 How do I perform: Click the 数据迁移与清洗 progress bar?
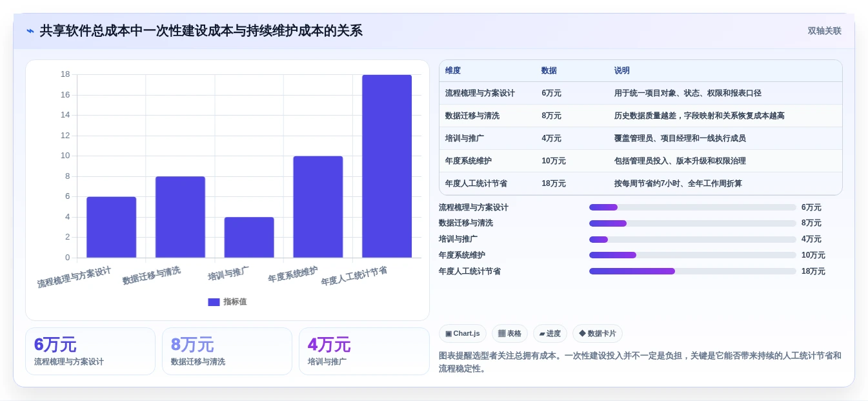coord(692,223)
